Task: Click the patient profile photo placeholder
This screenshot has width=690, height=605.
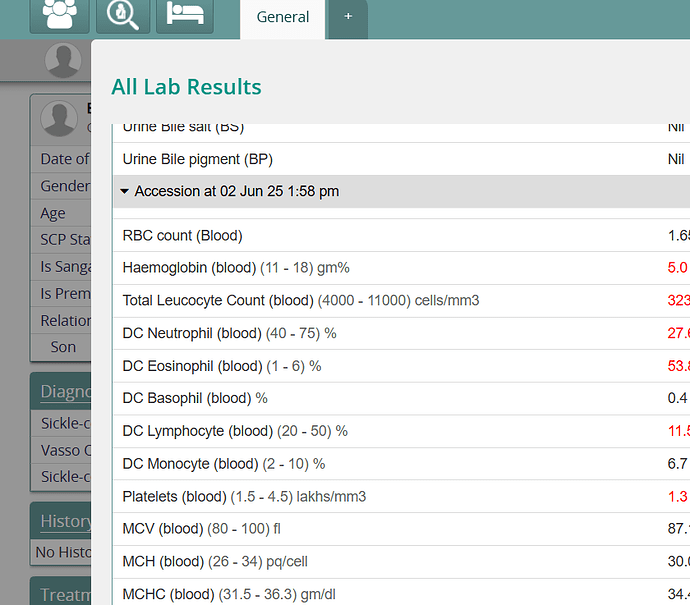Action: coord(59,119)
